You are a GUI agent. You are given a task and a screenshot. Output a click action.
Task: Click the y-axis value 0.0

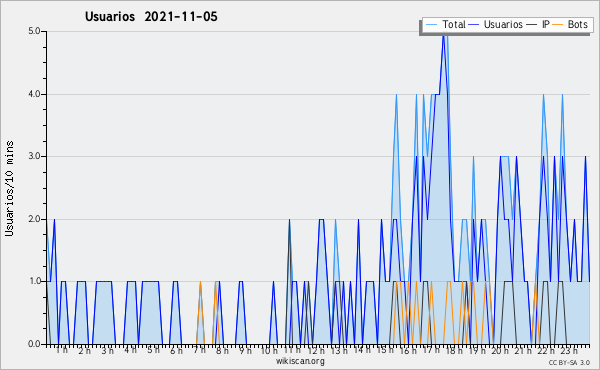click(x=34, y=344)
